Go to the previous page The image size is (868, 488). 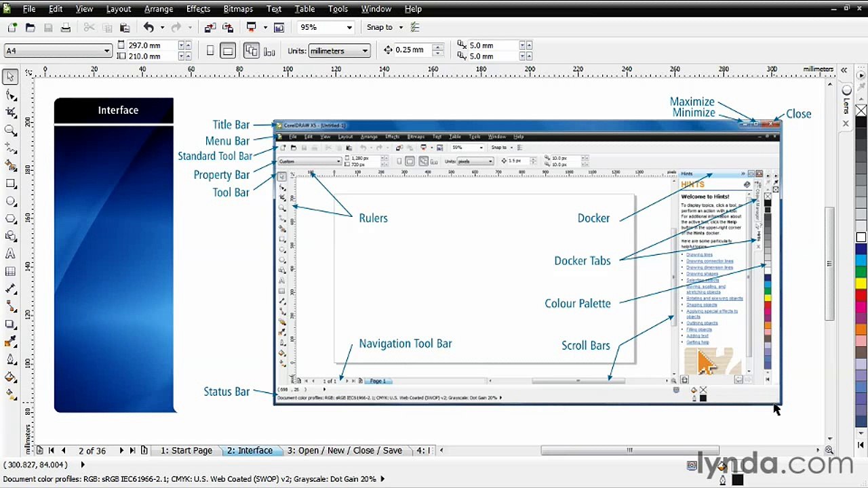pyautogui.click(x=63, y=450)
